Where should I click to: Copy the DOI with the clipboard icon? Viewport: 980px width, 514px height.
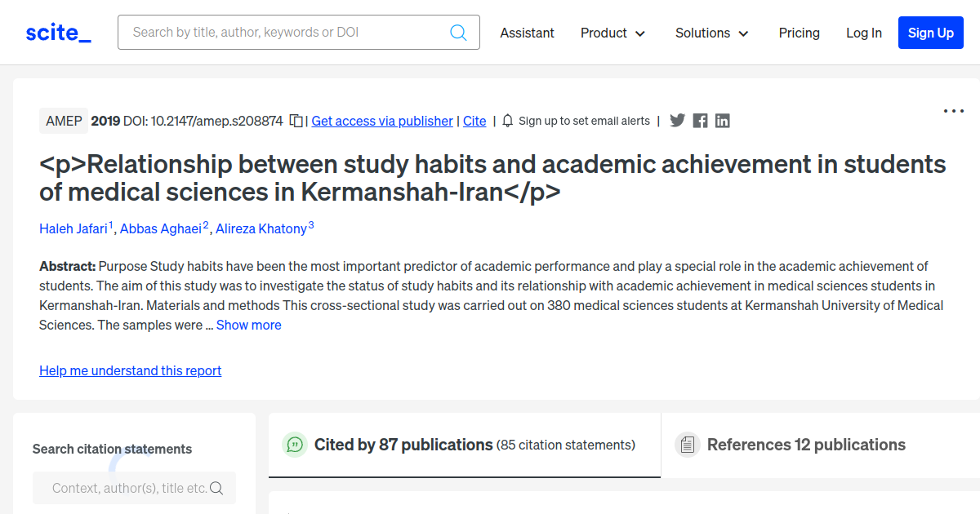297,121
